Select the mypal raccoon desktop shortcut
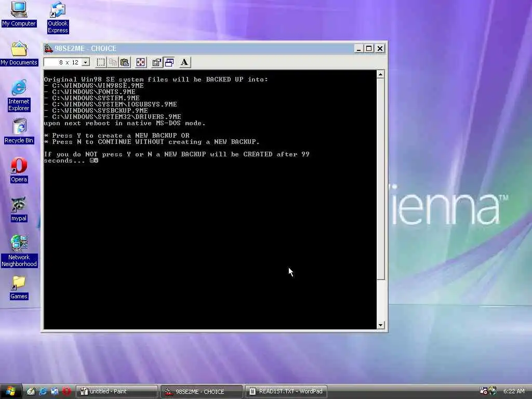This screenshot has width=532, height=399. click(19, 209)
